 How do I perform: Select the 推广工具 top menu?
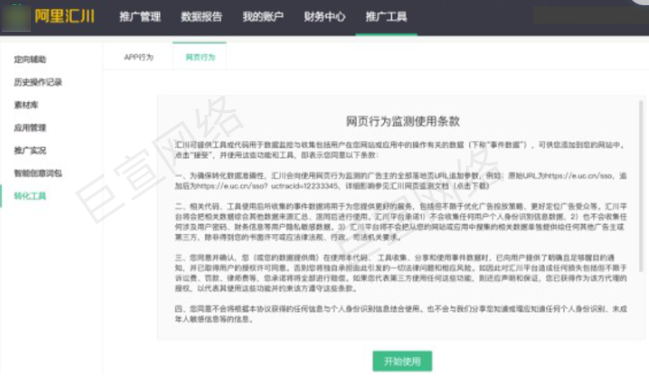[x=386, y=17]
